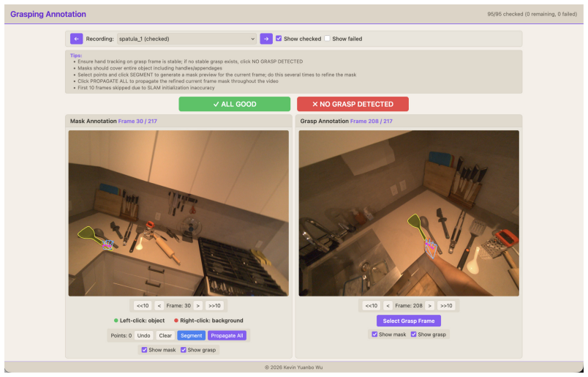Click Left-click: object legend text
The width and height of the screenshot is (588, 377).
142,321
